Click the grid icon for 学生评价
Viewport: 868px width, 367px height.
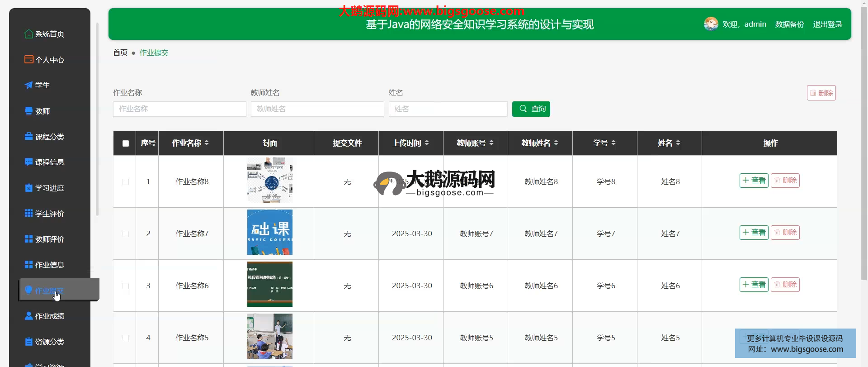pyautogui.click(x=28, y=213)
